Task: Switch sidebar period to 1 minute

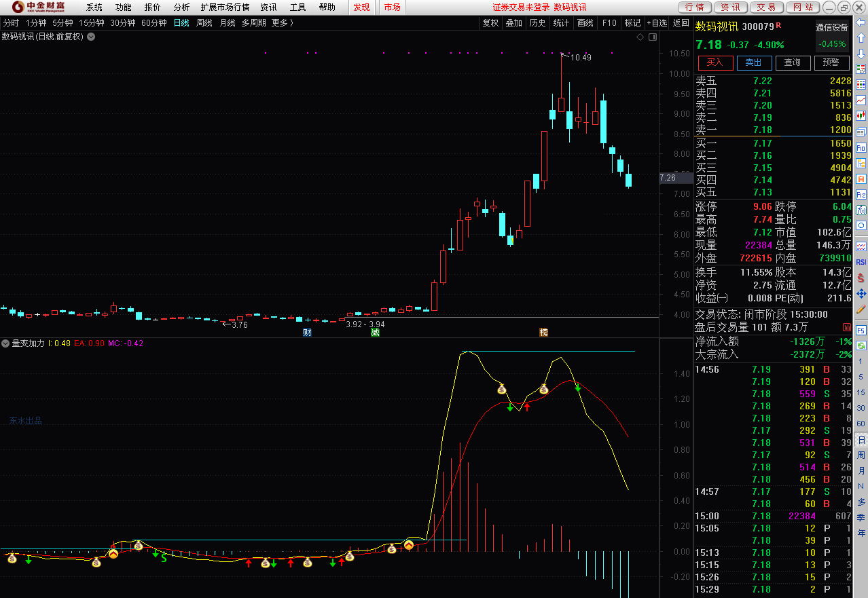Action: point(861,362)
